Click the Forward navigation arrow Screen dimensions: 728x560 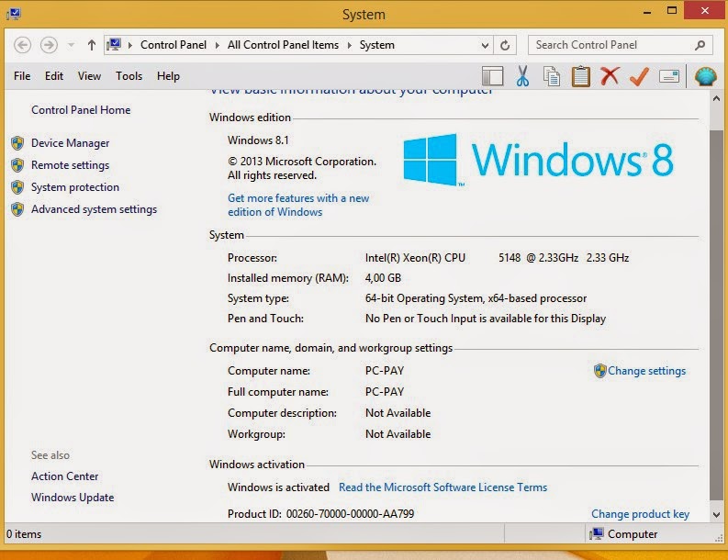49,45
